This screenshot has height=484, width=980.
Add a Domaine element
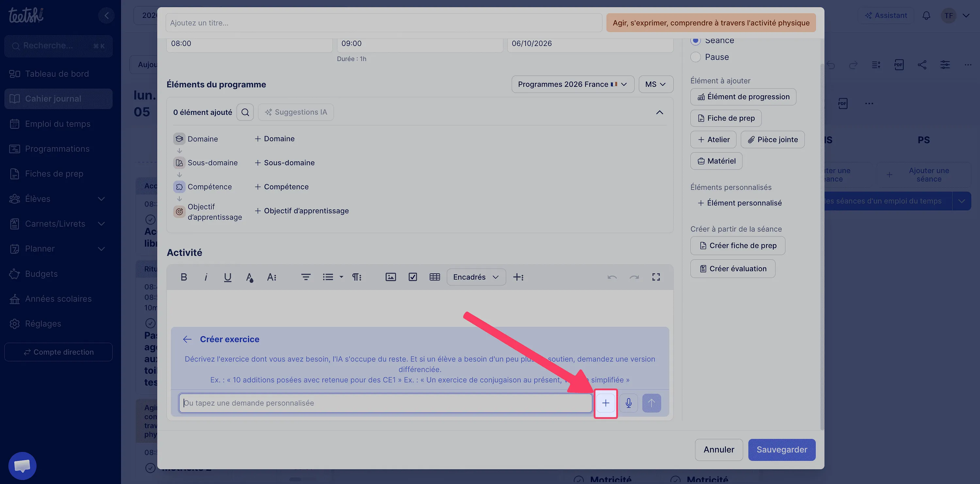coord(275,139)
